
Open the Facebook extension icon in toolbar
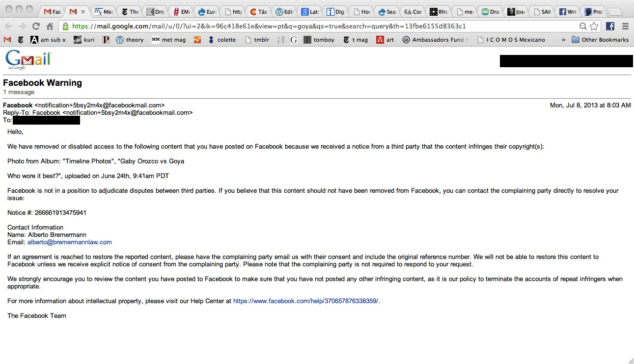point(610,26)
